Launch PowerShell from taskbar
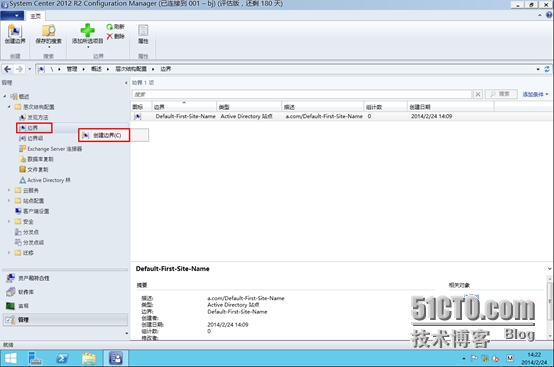The image size is (554, 367). click(62, 358)
